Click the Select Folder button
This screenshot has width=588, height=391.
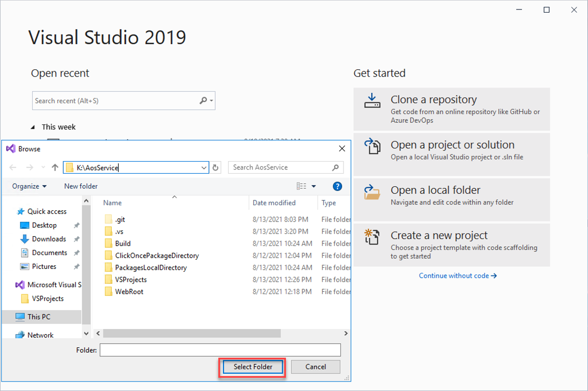253,367
